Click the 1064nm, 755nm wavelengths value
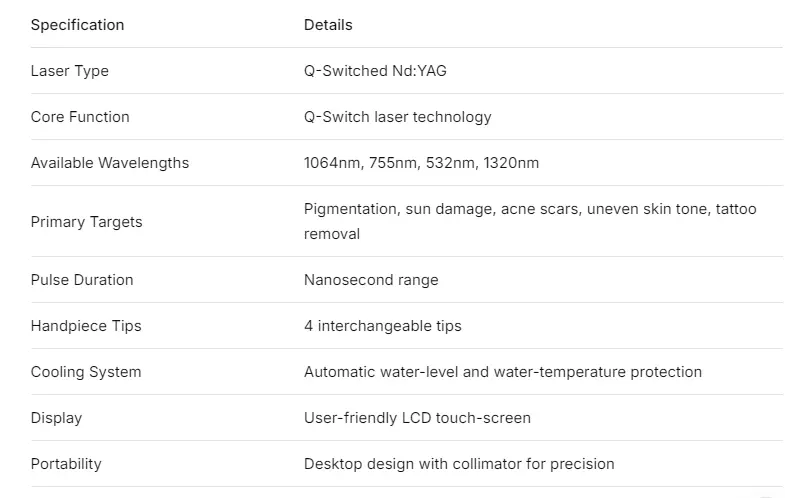The width and height of the screenshot is (785, 498). tap(421, 163)
